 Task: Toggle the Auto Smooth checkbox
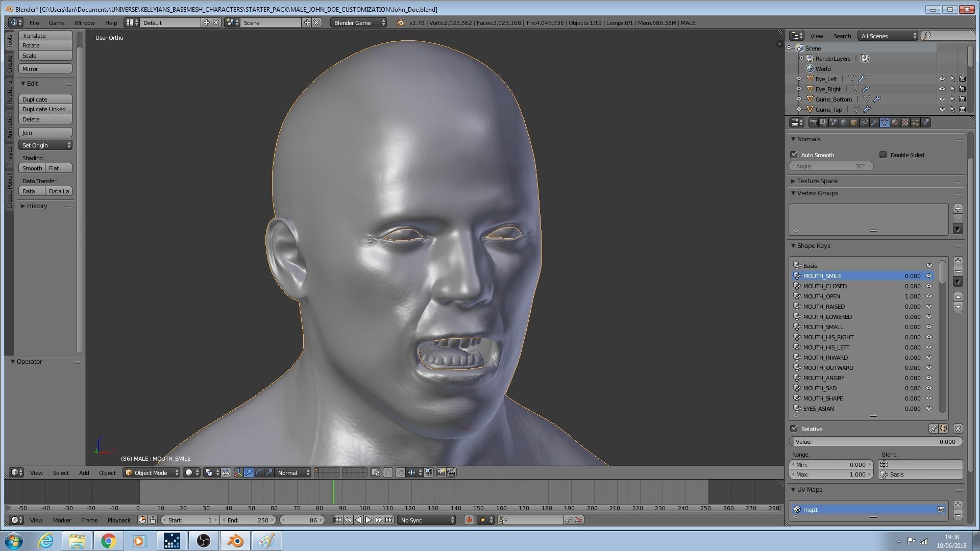(x=794, y=155)
